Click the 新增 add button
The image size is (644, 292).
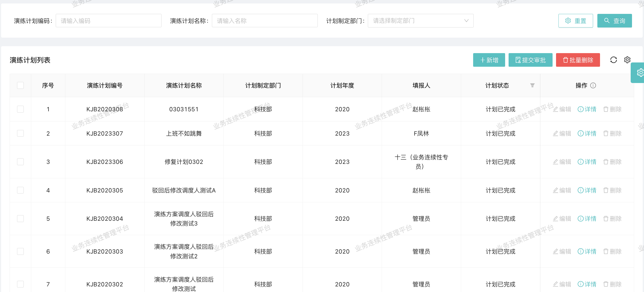click(489, 60)
